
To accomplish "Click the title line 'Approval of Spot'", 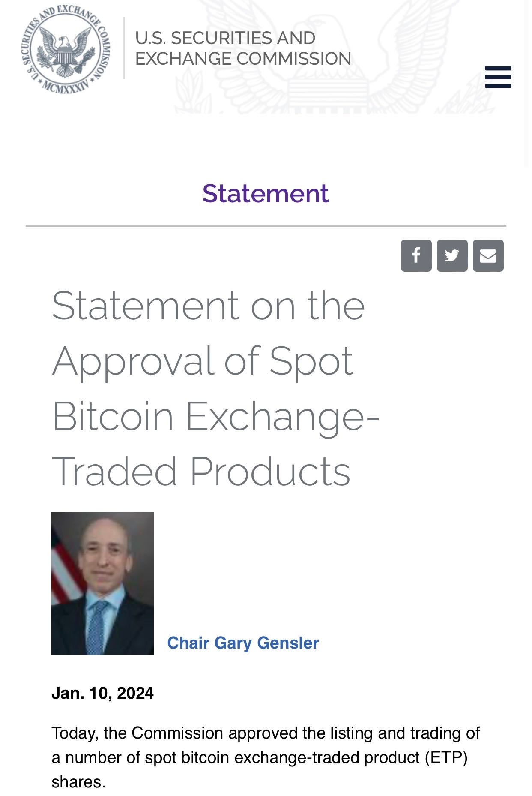I will pos(202,361).
